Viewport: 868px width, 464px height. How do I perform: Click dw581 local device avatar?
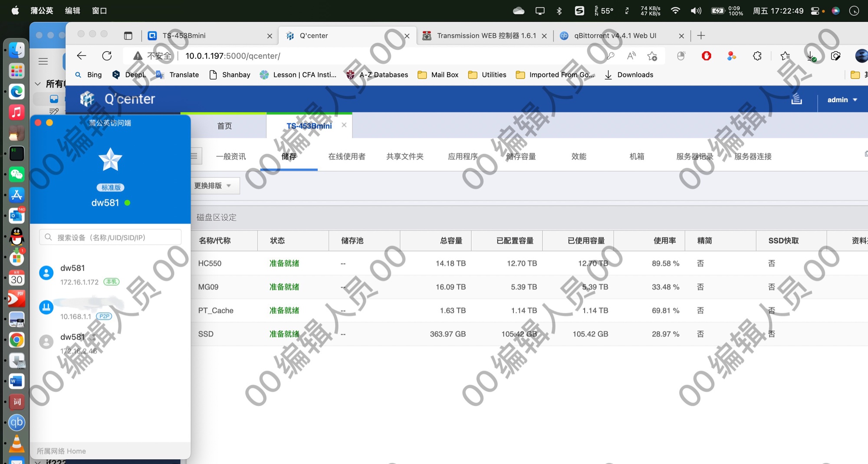[46, 273]
